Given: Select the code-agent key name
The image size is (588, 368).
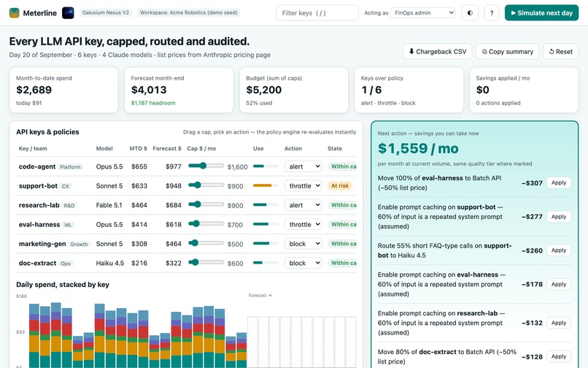Looking at the screenshot, I should pos(37,166).
